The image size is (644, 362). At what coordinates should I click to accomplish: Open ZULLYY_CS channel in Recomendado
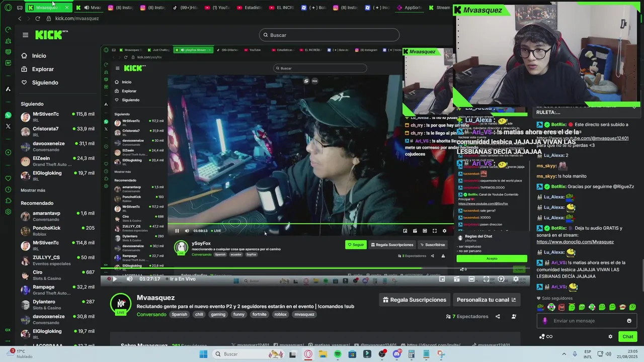(x=57, y=260)
